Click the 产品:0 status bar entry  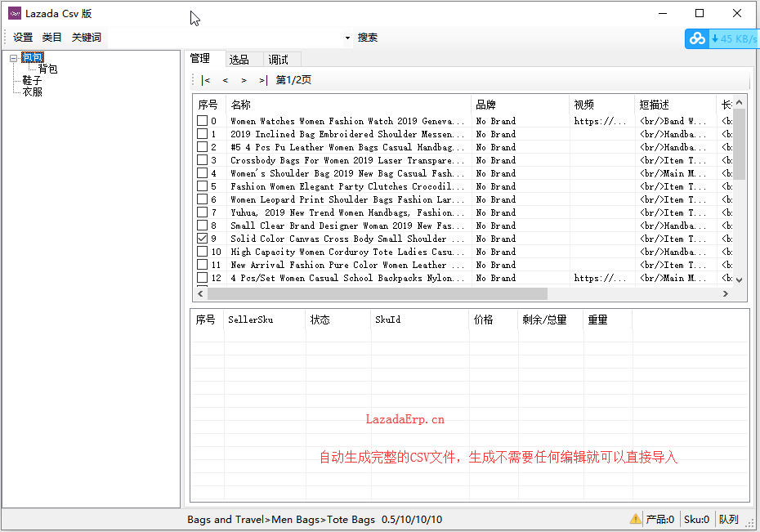point(659,520)
